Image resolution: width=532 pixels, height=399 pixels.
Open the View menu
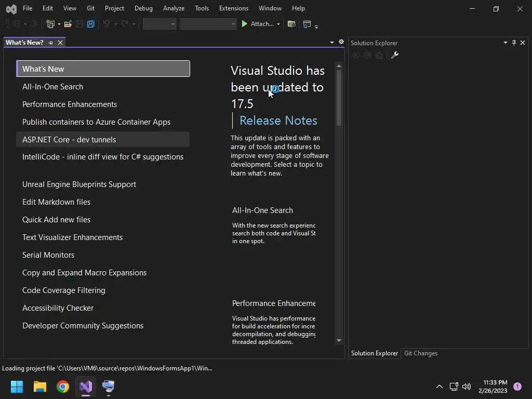(70, 8)
